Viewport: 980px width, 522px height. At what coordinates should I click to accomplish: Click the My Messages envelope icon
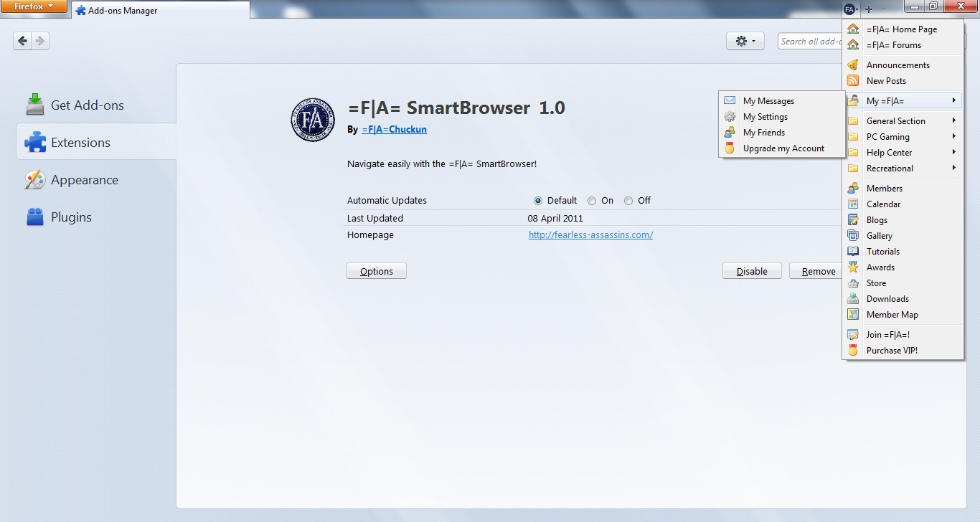730,101
